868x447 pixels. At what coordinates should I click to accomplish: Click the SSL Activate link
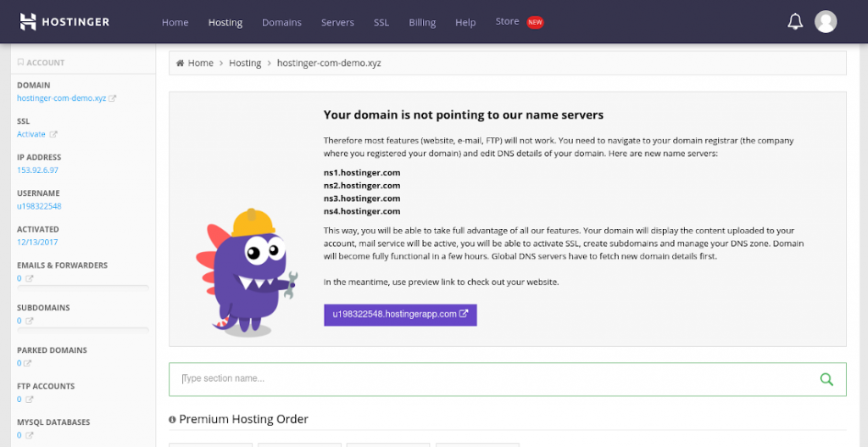(31, 134)
